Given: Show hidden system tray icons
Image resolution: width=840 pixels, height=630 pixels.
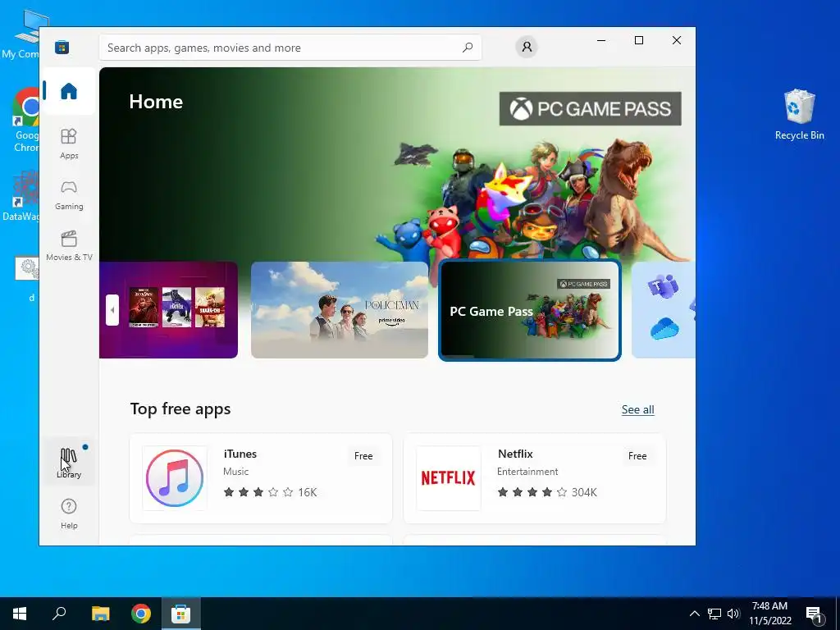Looking at the screenshot, I should [x=694, y=614].
